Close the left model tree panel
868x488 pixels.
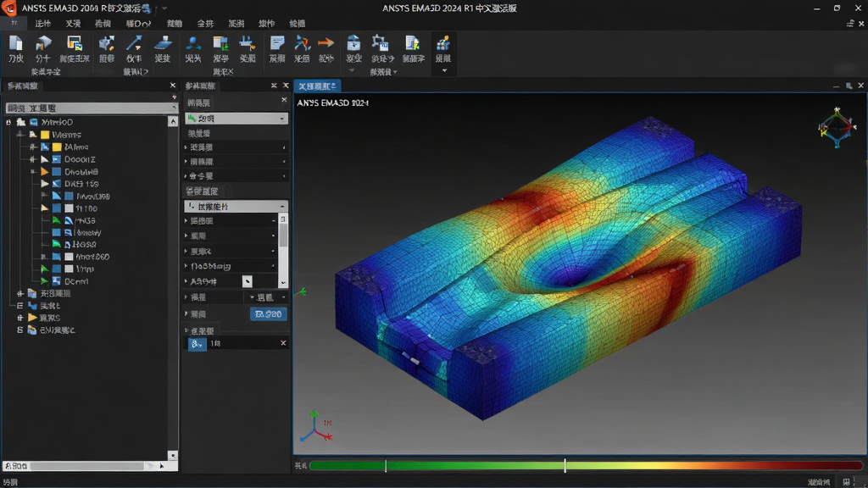tap(173, 86)
